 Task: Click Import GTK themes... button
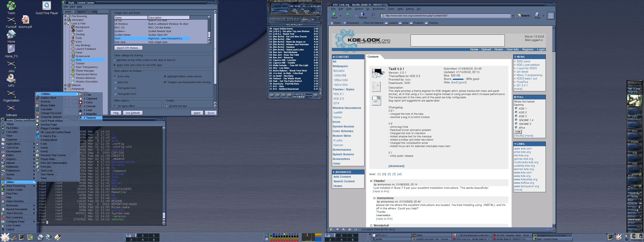[x=129, y=48]
